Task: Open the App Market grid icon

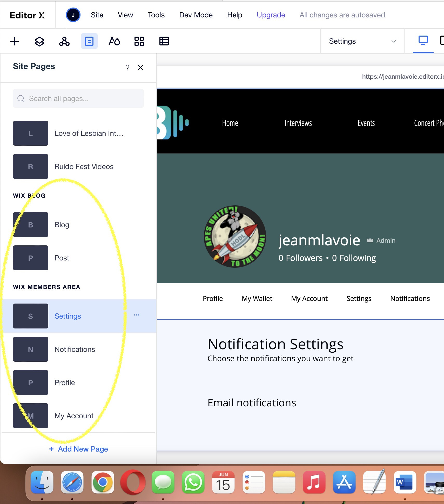Action: [x=139, y=41]
